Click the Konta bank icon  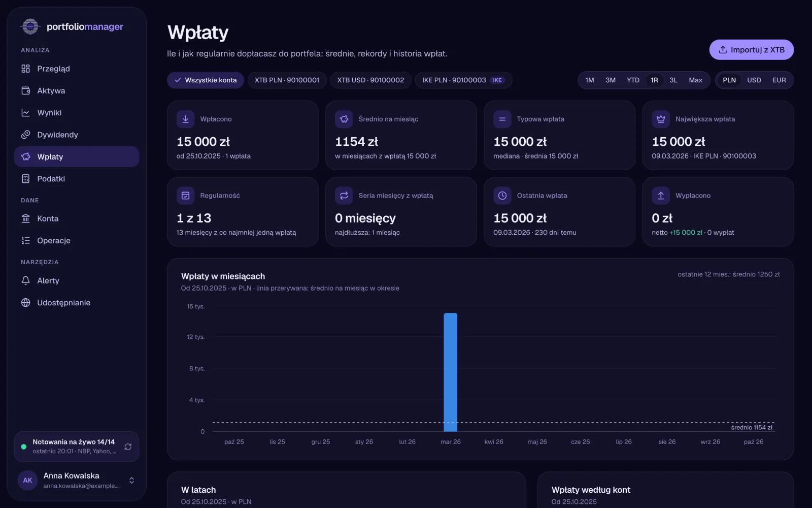click(x=25, y=218)
